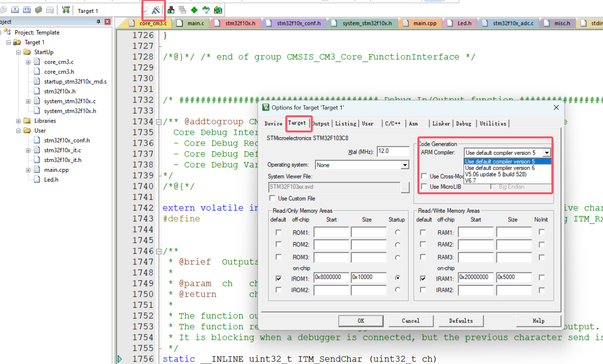The height and width of the screenshot is (364, 603).
Task: Click the Rebuild all targets icon
Action: pyautogui.click(x=27, y=10)
